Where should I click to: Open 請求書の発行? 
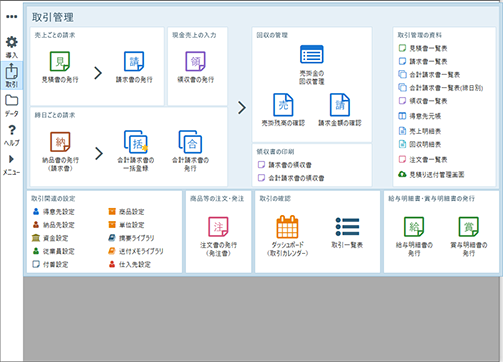(x=134, y=67)
